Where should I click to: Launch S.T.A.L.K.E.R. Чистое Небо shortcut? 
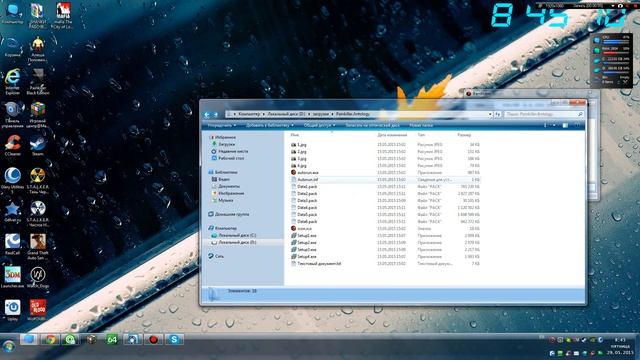38,213
